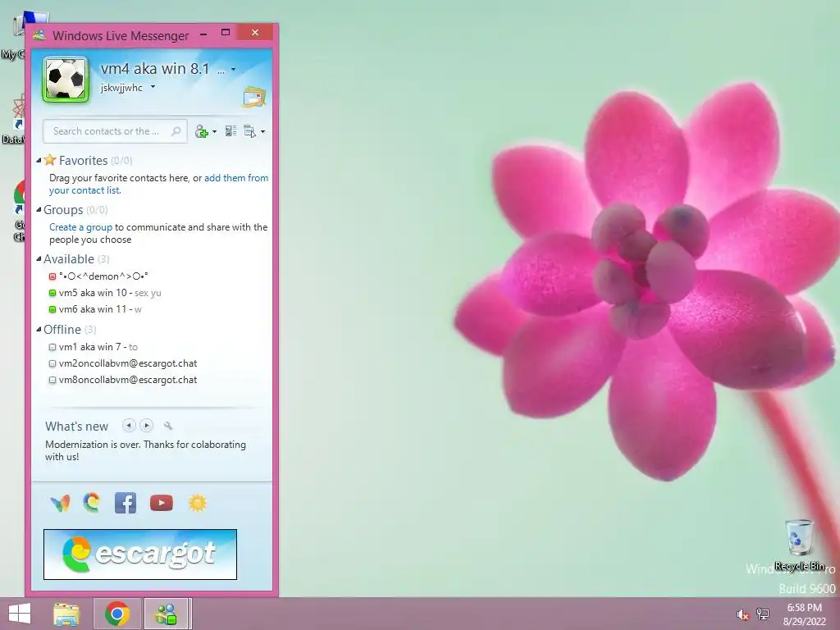840x630 pixels.
Task: Click the 'Modernization is over' news text
Action: click(146, 450)
